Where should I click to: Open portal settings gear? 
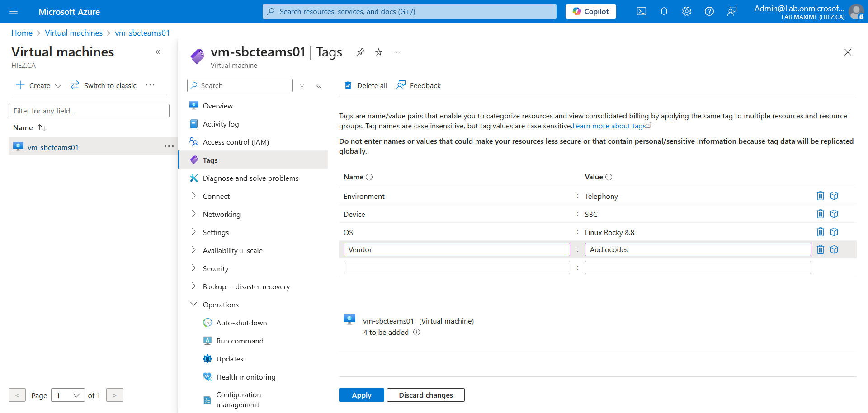click(686, 12)
